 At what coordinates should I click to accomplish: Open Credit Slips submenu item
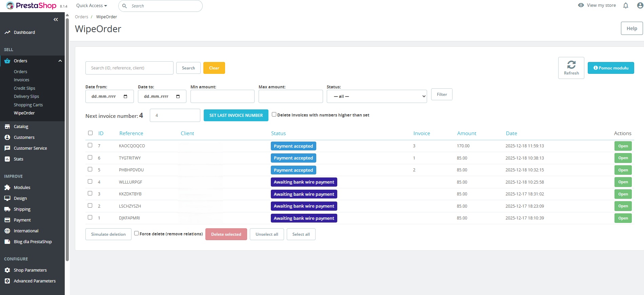point(24,88)
